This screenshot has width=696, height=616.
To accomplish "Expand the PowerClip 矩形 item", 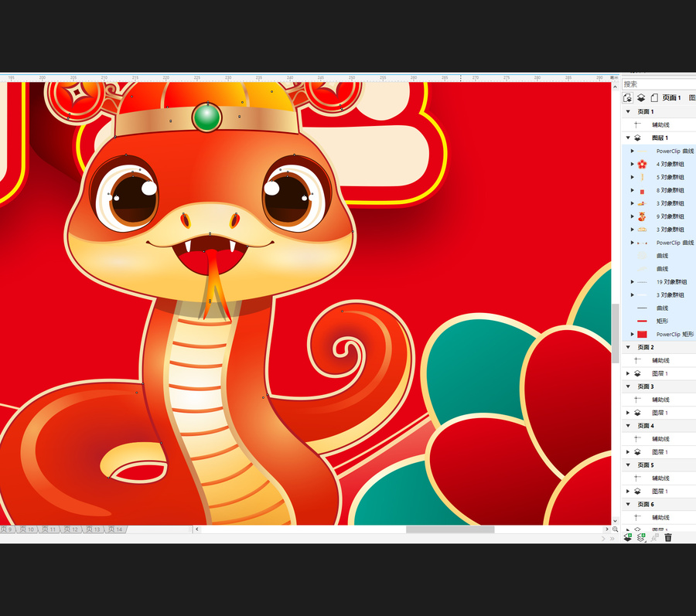I will (x=632, y=335).
